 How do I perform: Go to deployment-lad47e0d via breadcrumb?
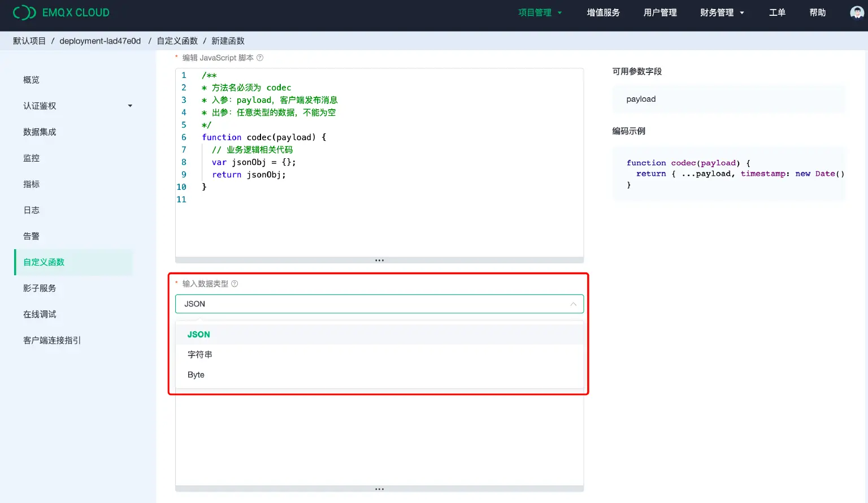pyautogui.click(x=99, y=40)
